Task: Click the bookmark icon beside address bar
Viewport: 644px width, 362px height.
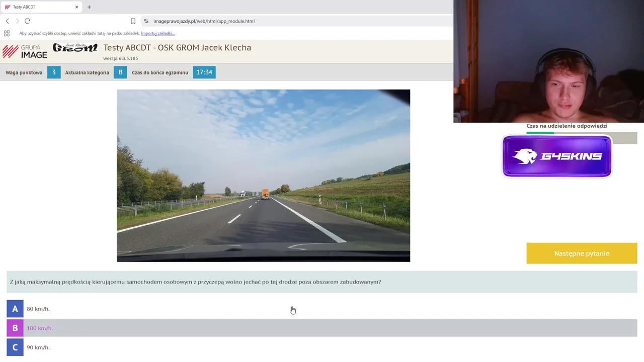Action: 133,21
